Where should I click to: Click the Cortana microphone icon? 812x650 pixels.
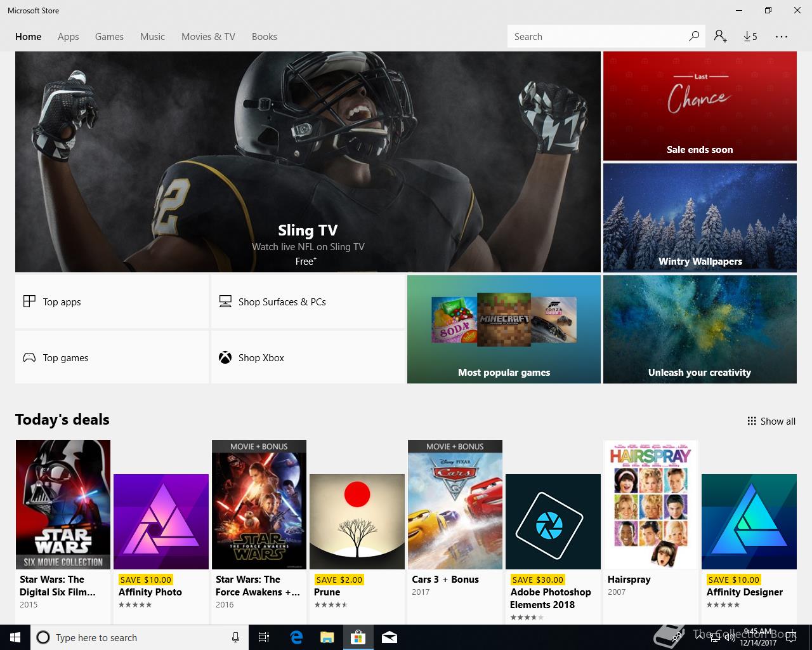(x=236, y=637)
